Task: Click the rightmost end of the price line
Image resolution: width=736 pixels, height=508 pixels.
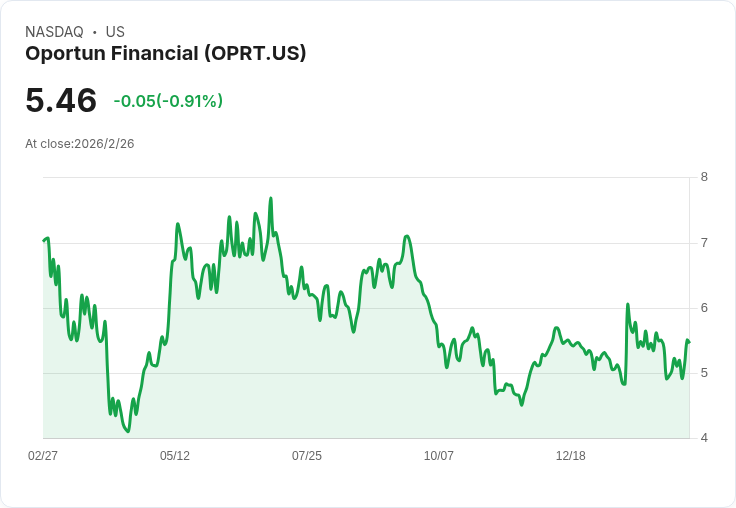Action: tap(689, 342)
